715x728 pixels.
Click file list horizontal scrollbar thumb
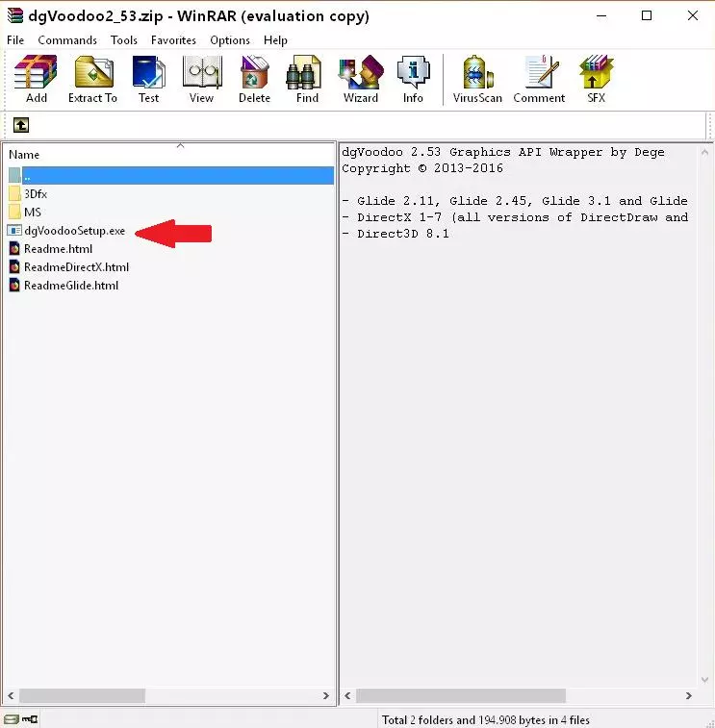tap(82, 696)
